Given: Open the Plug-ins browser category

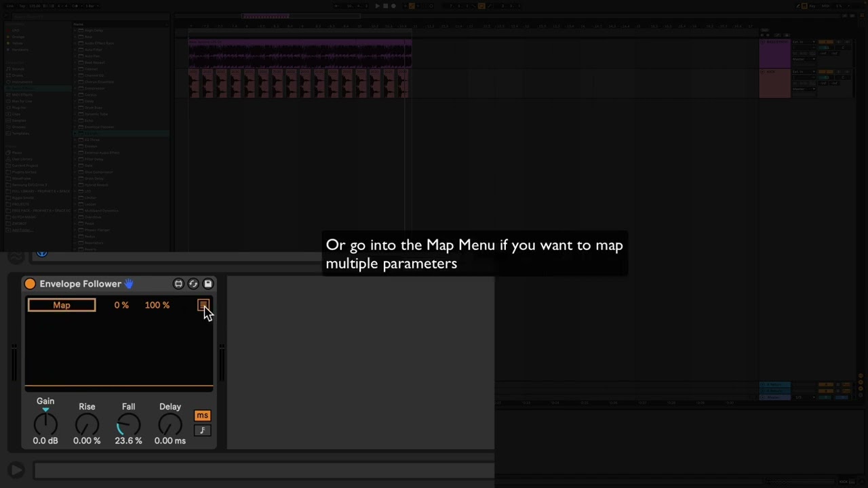Looking at the screenshot, I should 18,108.
